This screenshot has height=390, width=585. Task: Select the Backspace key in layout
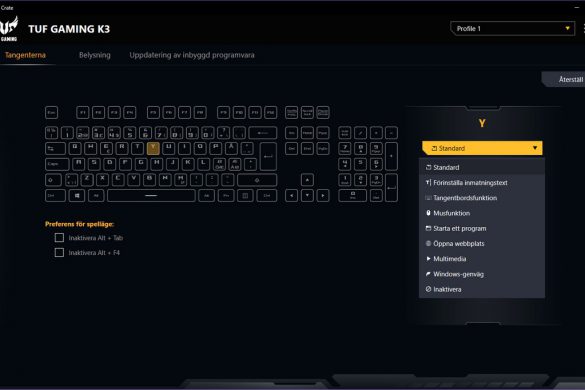pos(263,133)
